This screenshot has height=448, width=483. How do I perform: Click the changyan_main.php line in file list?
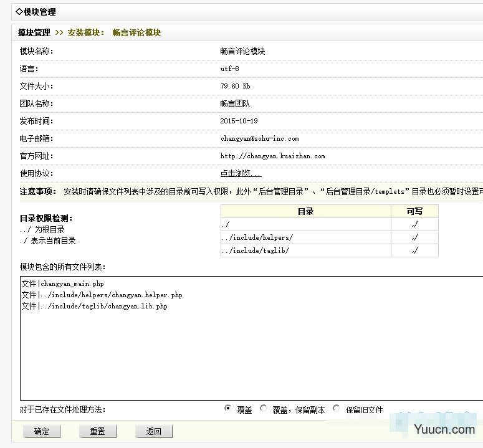62,284
